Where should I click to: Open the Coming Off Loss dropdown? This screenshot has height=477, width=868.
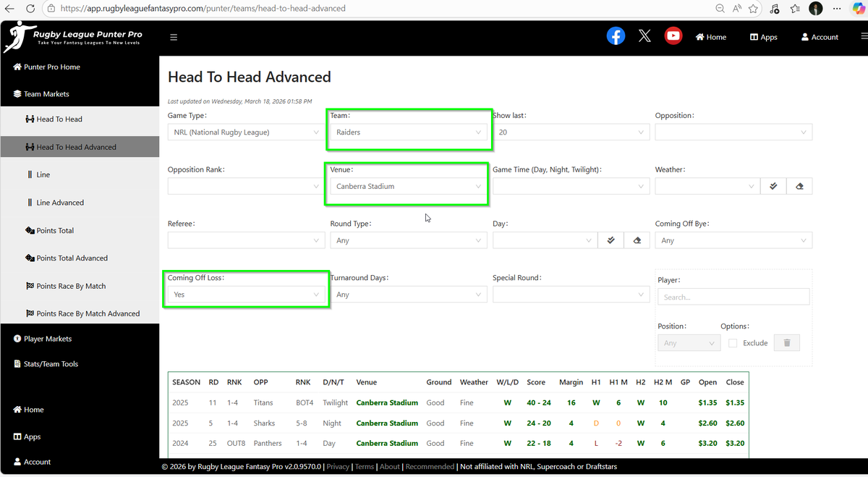[246, 295]
